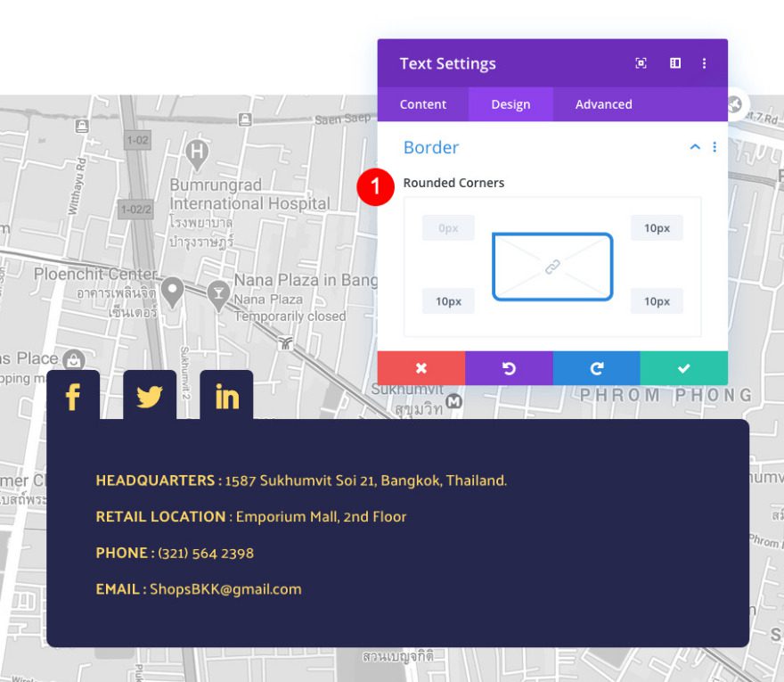Click the undo arrow button
This screenshot has width=784, height=682.
(509, 368)
